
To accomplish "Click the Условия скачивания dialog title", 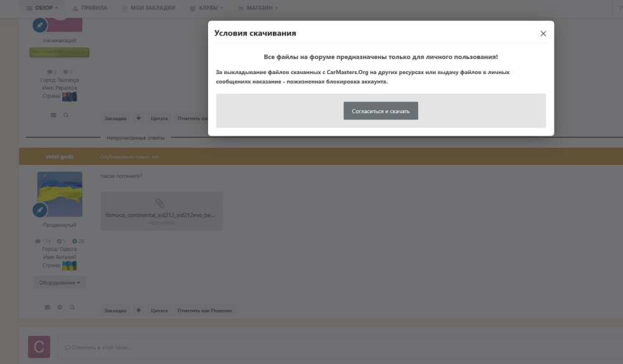I will tap(255, 34).
